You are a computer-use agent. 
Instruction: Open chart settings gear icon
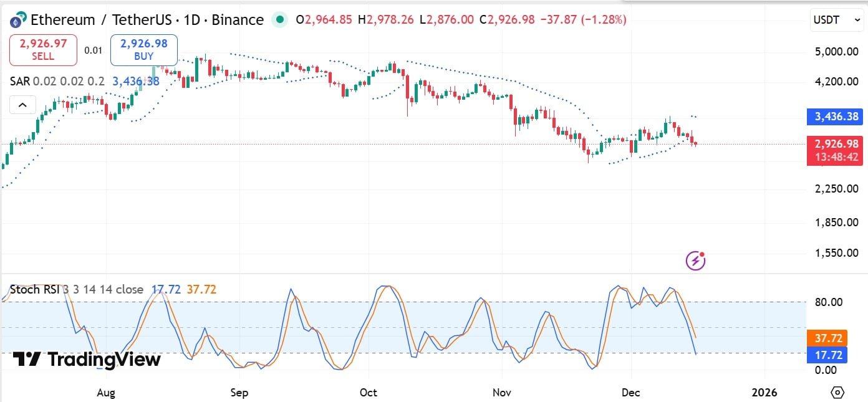point(837,393)
